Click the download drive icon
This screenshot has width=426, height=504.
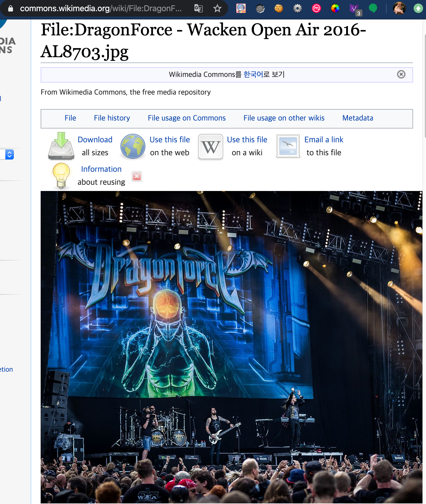pyautogui.click(x=61, y=146)
